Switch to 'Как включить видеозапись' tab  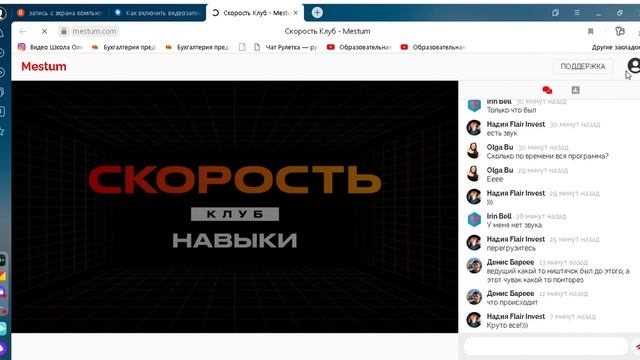click(x=158, y=13)
